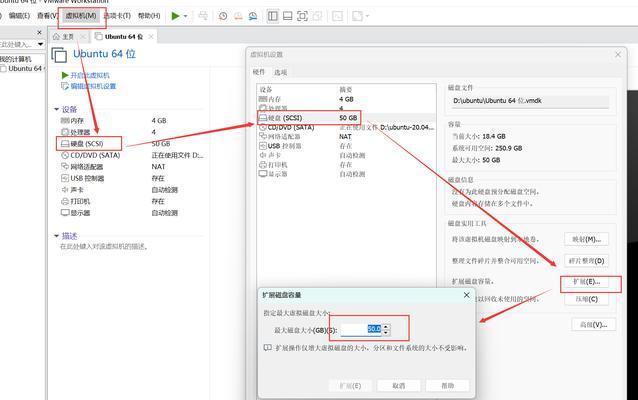The image size is (638, 400).
Task: Click the Send Ctrl+Alt+Del toolbar icon
Action: tap(203, 16)
